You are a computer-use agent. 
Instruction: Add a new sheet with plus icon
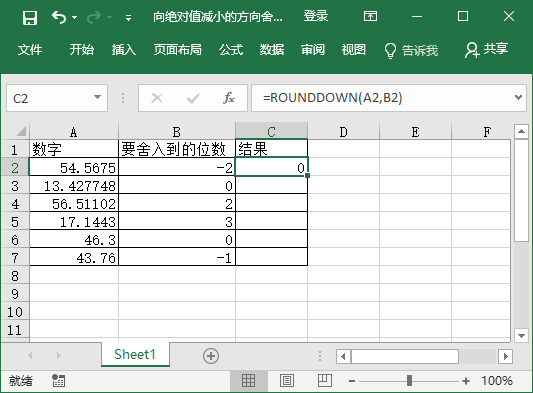coord(211,356)
